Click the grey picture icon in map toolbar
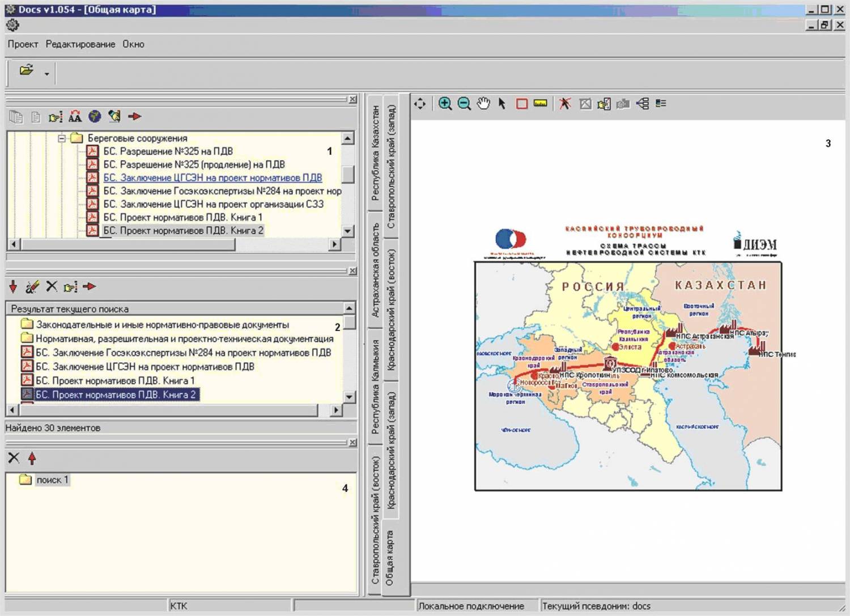This screenshot has height=616, width=850. [x=585, y=104]
